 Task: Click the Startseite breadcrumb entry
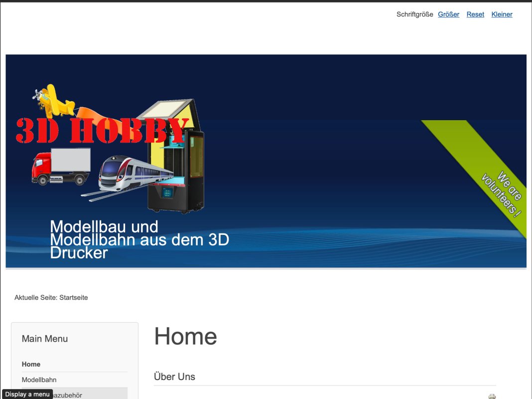[x=73, y=297]
